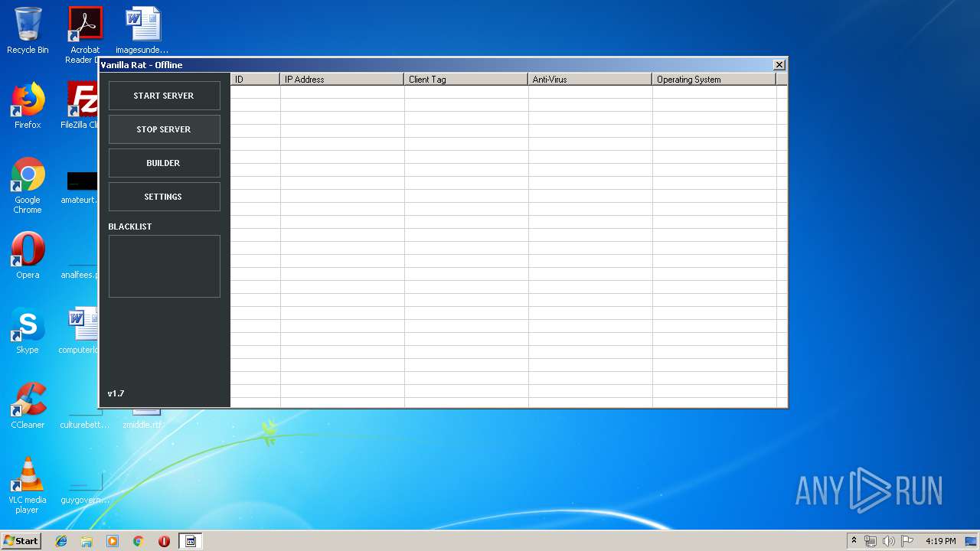
Task: Click the 4:19 PM taskbar clock
Action: 940,541
